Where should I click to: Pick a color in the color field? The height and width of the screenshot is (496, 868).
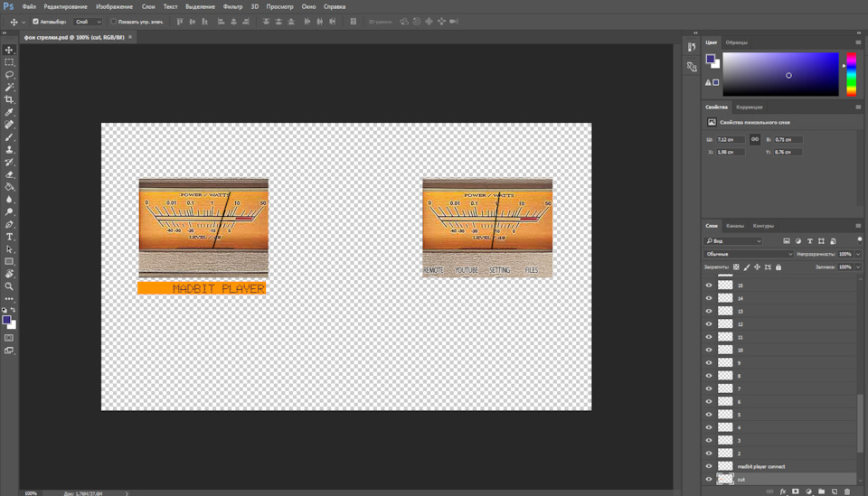[780, 75]
